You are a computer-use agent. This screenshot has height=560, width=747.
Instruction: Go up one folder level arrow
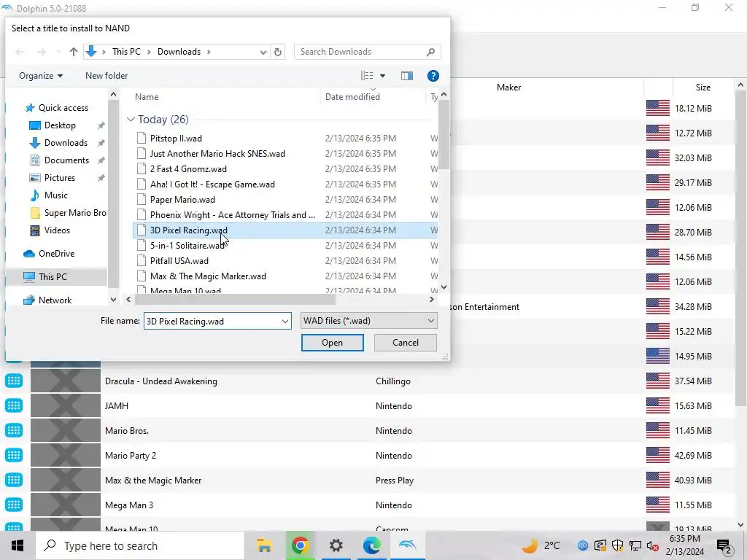coord(74,52)
